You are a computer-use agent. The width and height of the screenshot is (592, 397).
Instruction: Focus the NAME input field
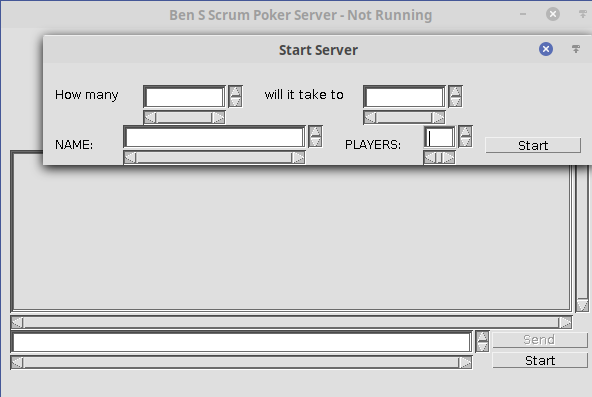pos(214,137)
